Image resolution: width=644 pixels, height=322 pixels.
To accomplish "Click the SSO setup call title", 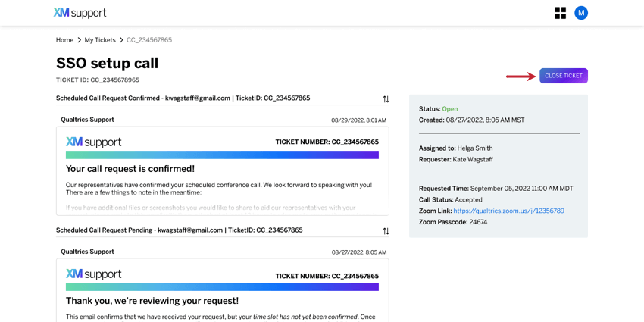I will pos(107,63).
